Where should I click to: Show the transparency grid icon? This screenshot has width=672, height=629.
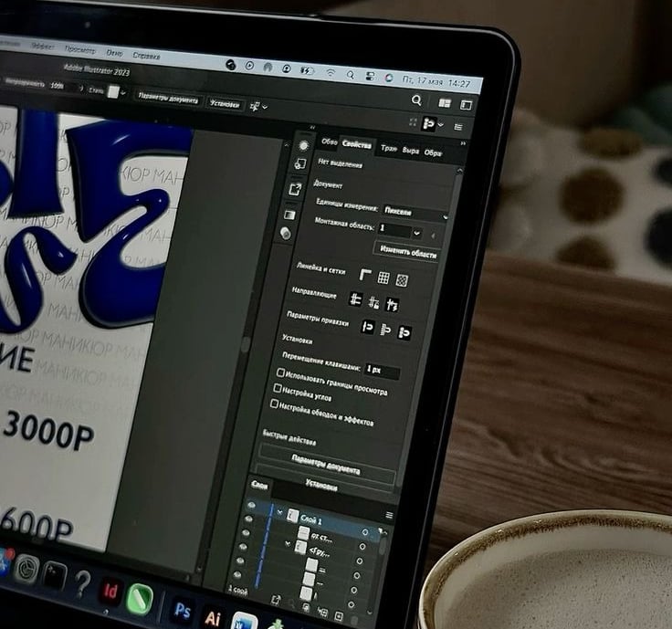(402, 280)
